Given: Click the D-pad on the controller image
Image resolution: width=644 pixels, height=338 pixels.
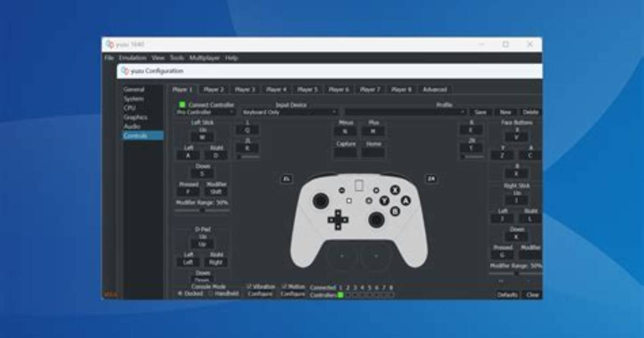Looking at the screenshot, I should point(338,220).
